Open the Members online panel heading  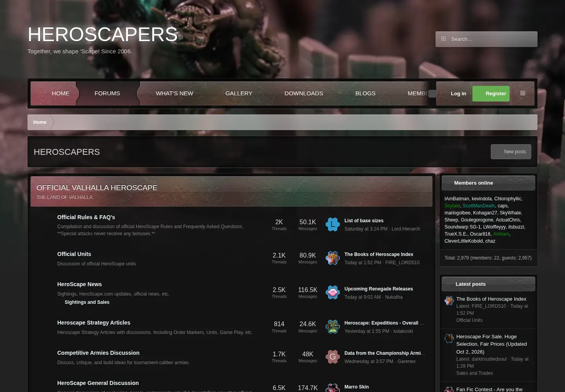click(x=474, y=183)
